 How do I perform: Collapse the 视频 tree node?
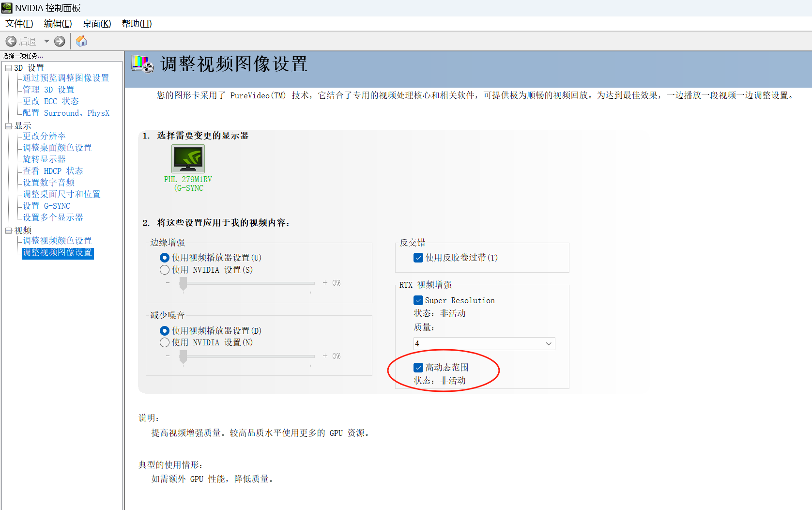8,231
